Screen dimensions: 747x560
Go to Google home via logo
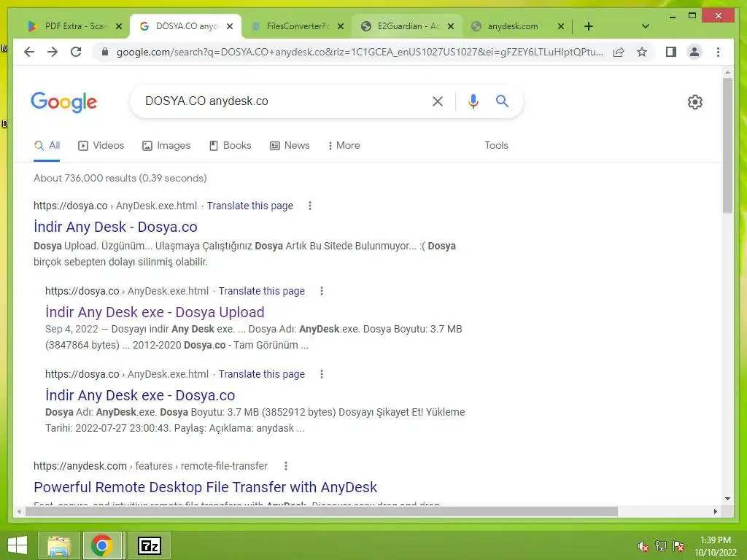click(64, 102)
